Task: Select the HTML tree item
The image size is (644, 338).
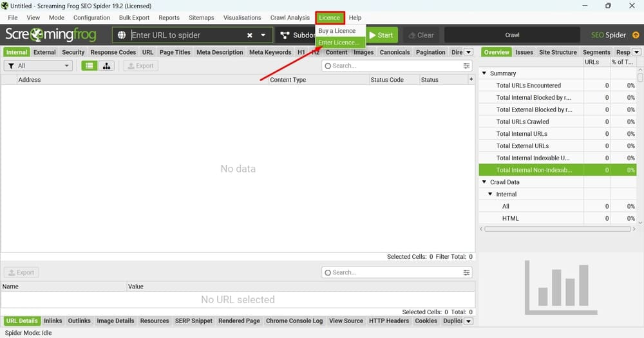Action: pos(558,218)
